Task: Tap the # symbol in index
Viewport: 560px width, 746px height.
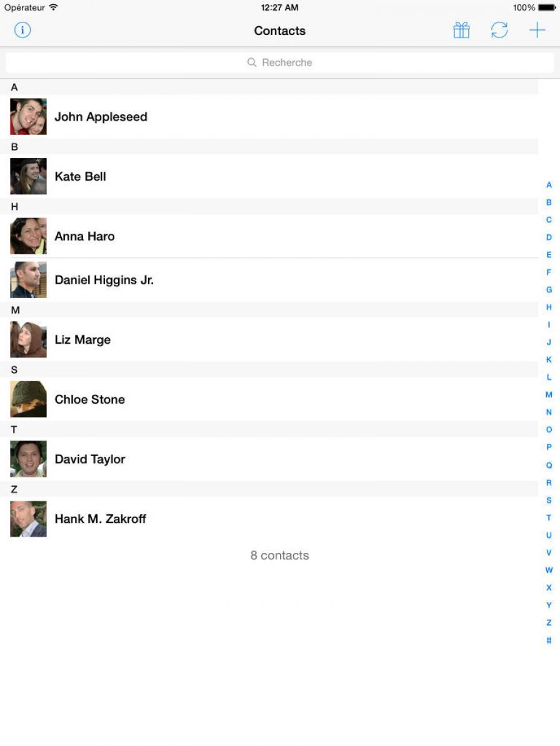Action: pos(549,640)
